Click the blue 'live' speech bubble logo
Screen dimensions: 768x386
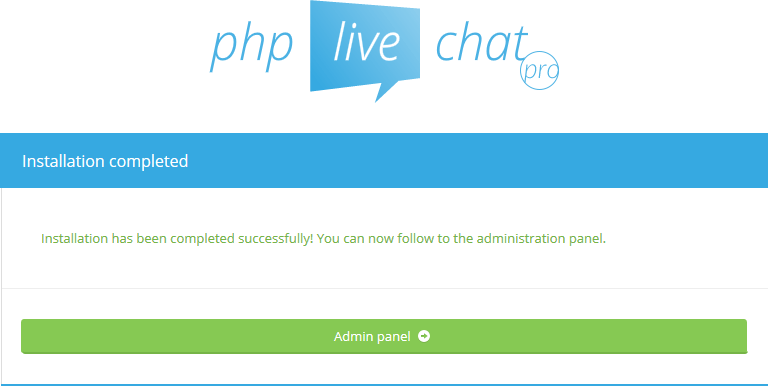tap(365, 49)
